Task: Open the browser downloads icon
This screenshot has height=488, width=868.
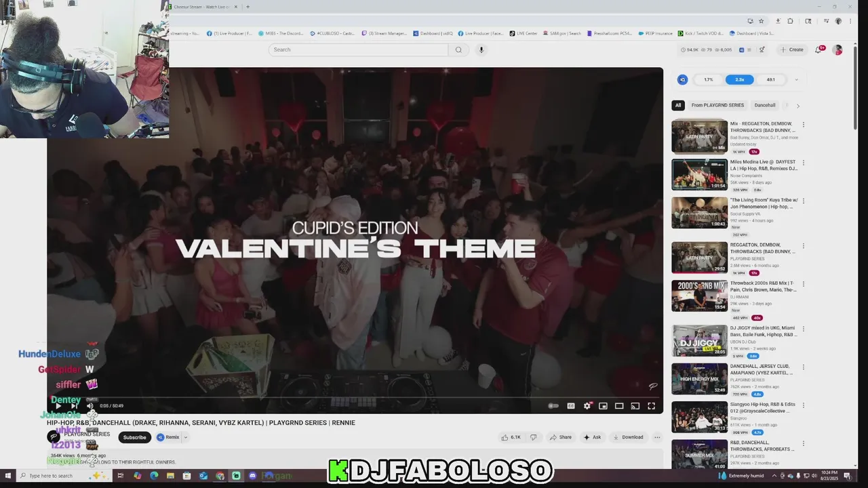Action: click(x=778, y=21)
